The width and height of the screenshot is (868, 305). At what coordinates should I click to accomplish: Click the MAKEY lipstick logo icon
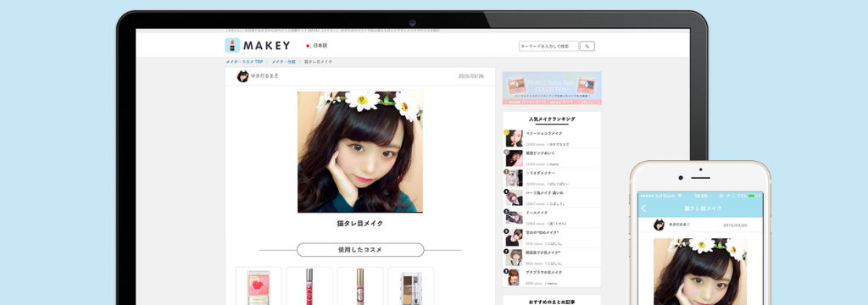(232, 46)
